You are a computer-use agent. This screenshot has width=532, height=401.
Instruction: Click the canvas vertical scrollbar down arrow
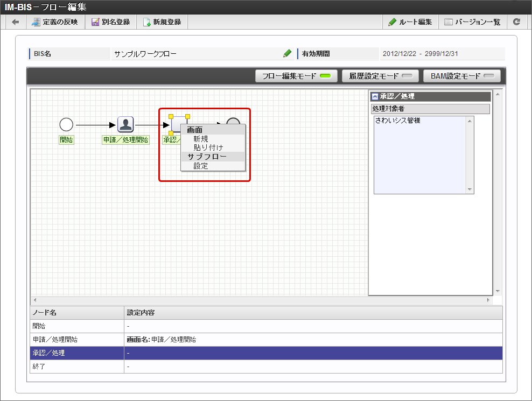point(498,291)
